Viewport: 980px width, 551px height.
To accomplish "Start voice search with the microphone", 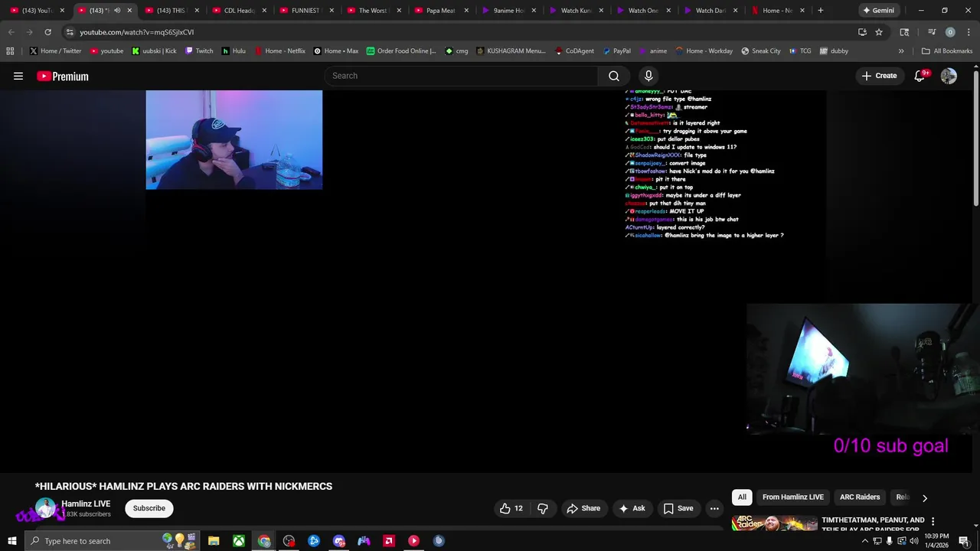I will (x=648, y=76).
